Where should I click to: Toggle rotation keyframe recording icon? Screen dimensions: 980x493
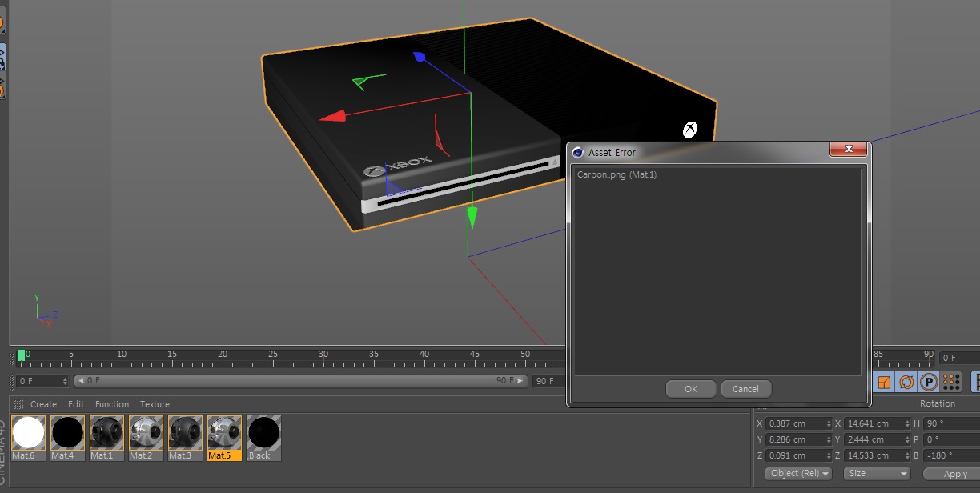point(906,382)
